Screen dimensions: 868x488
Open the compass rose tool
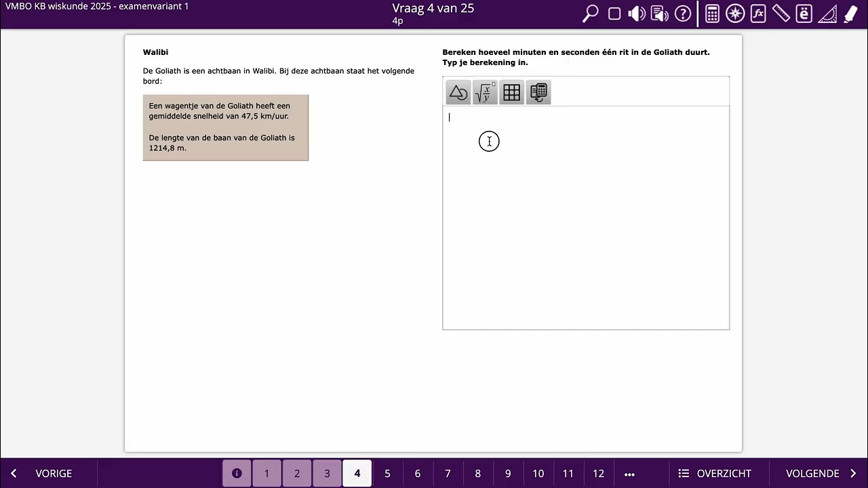735,14
